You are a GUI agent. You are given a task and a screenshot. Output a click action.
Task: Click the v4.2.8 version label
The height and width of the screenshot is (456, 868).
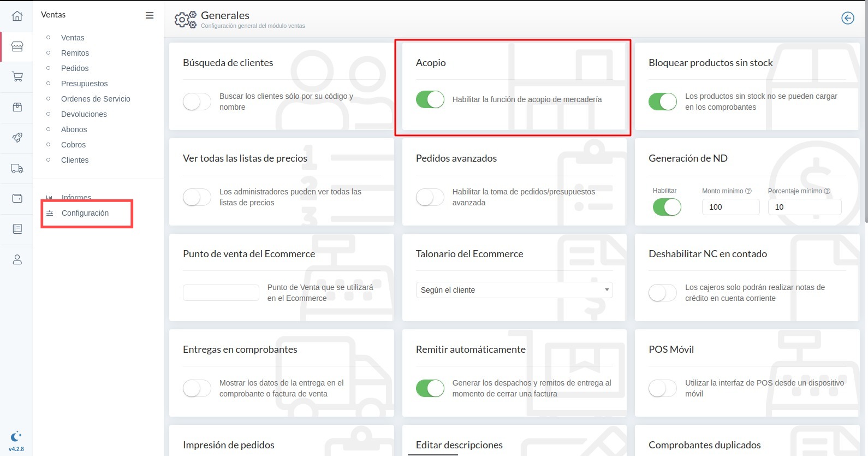click(16, 449)
